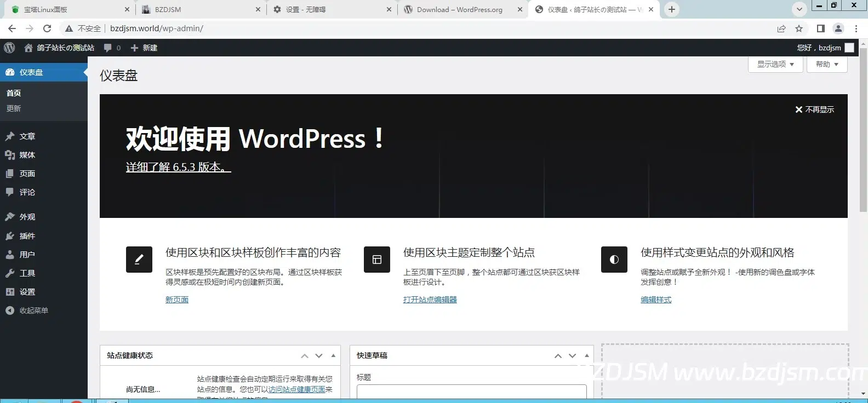The height and width of the screenshot is (403, 868).
Task: Close the active 仪表盘 browser tab
Action: click(651, 9)
